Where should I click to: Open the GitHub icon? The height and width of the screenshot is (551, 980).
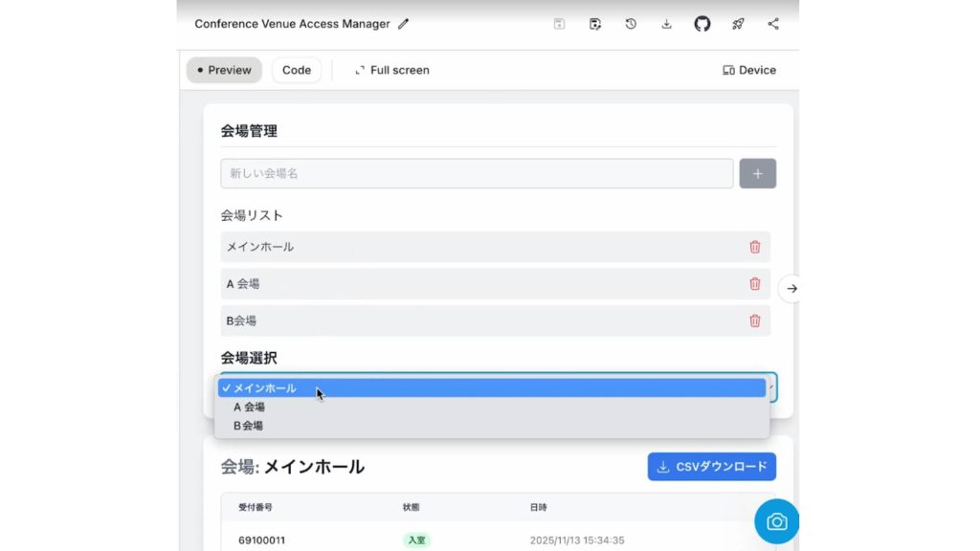pyautogui.click(x=702, y=24)
